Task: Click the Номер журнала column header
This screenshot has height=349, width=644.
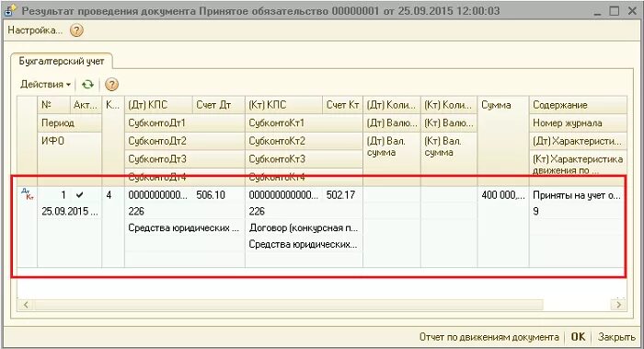Action: (578, 122)
